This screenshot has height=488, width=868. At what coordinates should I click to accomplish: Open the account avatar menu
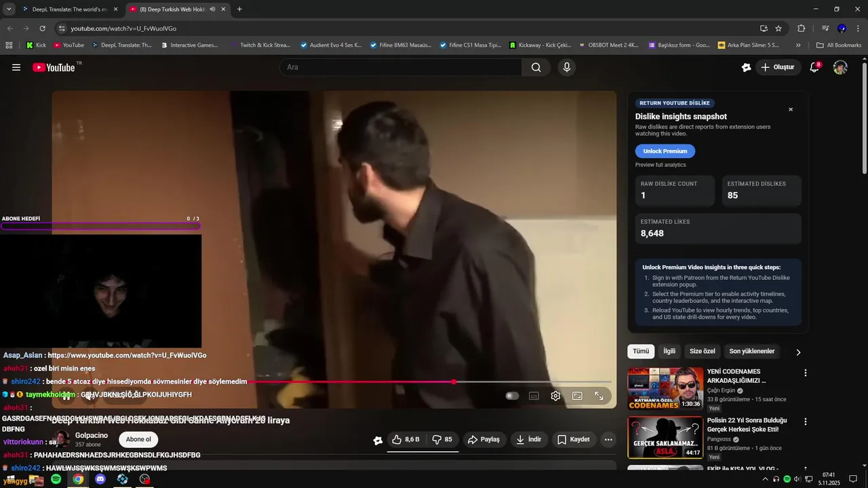(840, 67)
